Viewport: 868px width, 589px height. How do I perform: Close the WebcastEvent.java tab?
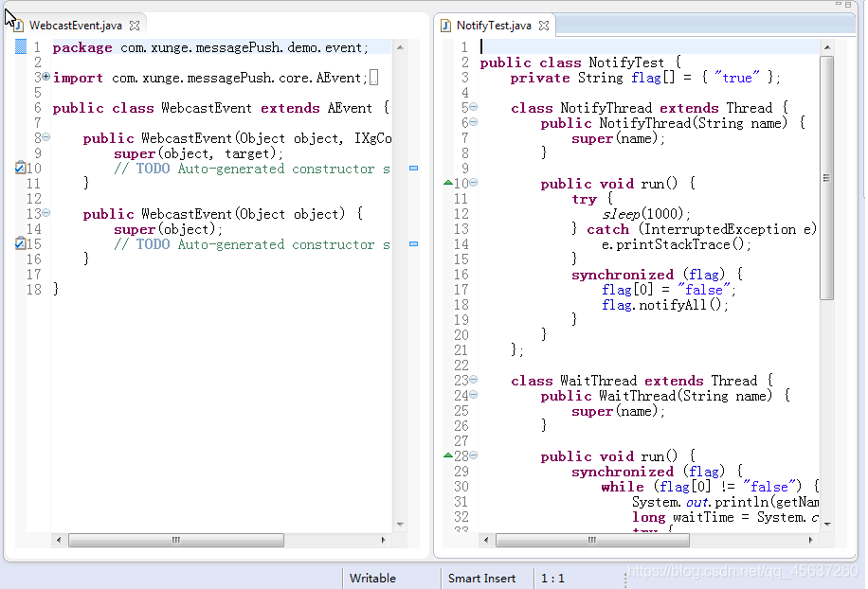[x=135, y=26]
